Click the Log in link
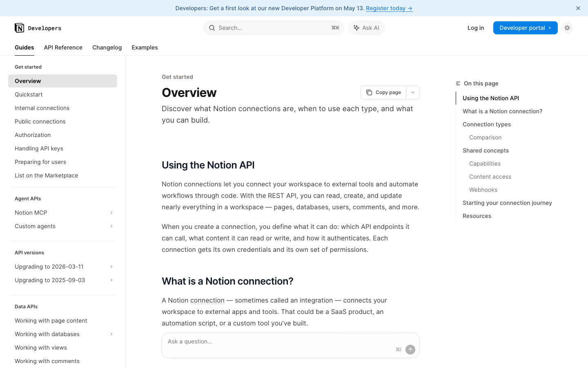 coord(476,28)
